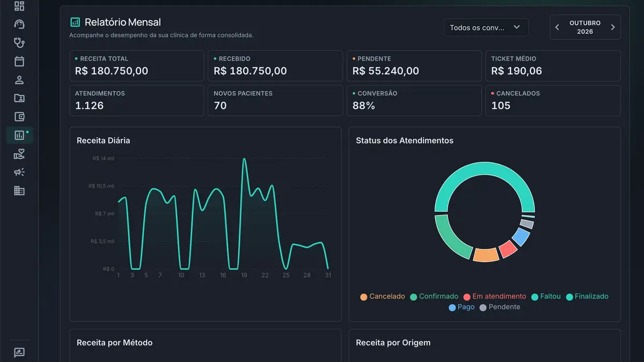This screenshot has height=362, width=644.
Task: Click the Receita por Método heading
Action: pyautogui.click(x=115, y=343)
